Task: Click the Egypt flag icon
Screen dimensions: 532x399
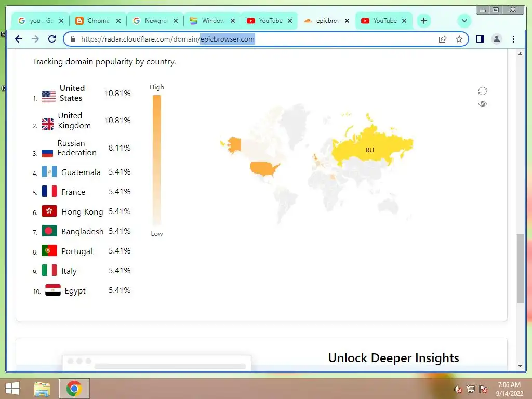Action: [x=52, y=290]
